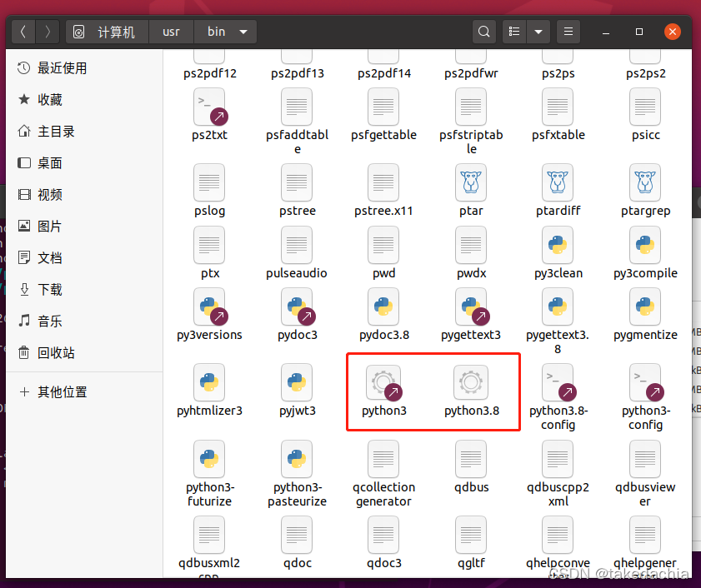Select the py3clean file icon

tap(558, 245)
